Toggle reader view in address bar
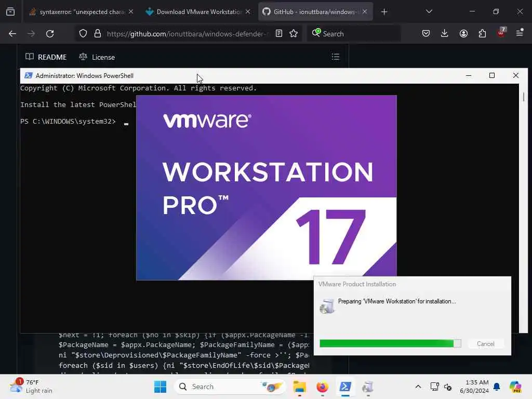 click(x=279, y=34)
